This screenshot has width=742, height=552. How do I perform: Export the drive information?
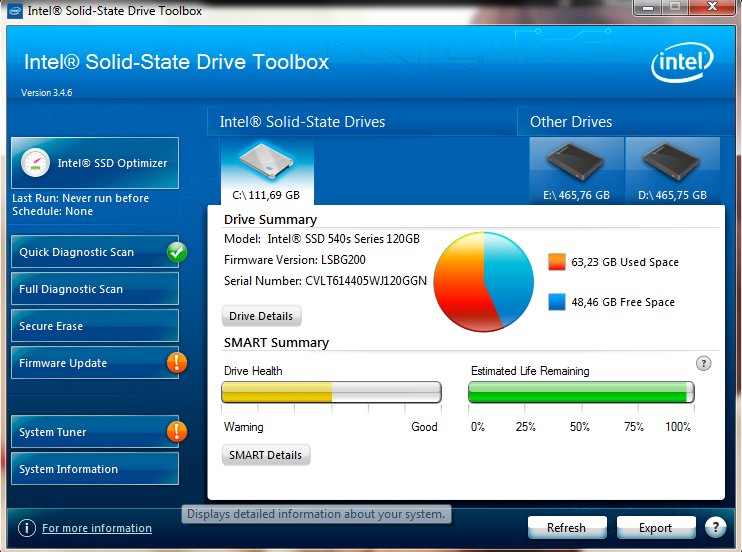656,527
